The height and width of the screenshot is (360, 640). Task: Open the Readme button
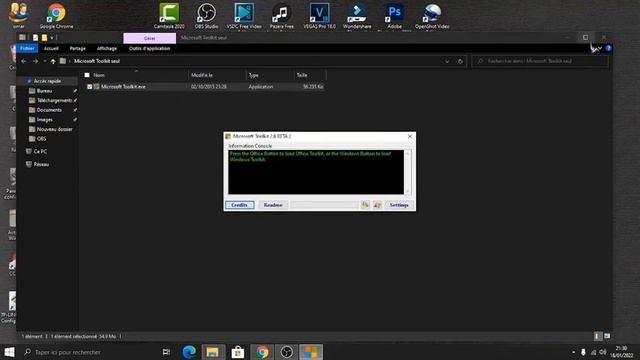273,205
